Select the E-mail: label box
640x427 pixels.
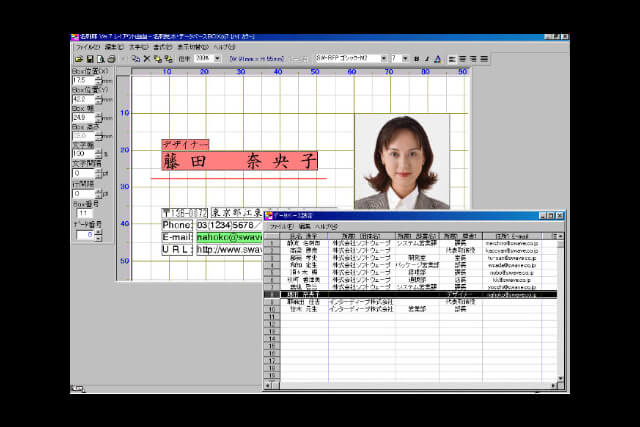click(177, 237)
